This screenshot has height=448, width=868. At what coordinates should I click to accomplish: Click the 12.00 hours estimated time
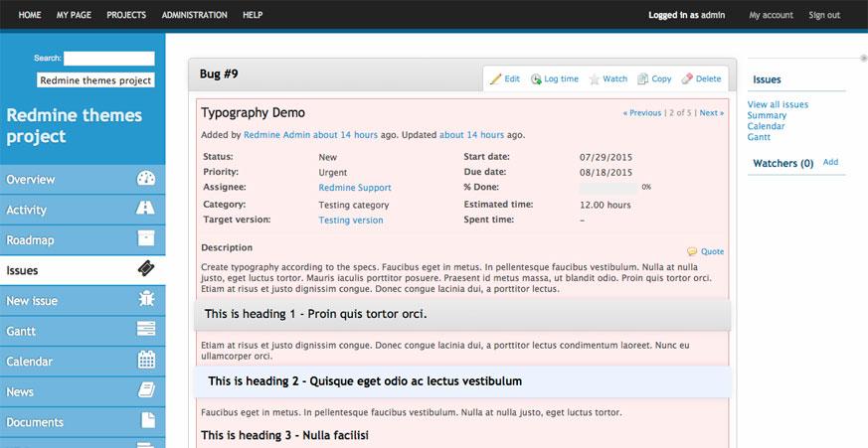606,205
